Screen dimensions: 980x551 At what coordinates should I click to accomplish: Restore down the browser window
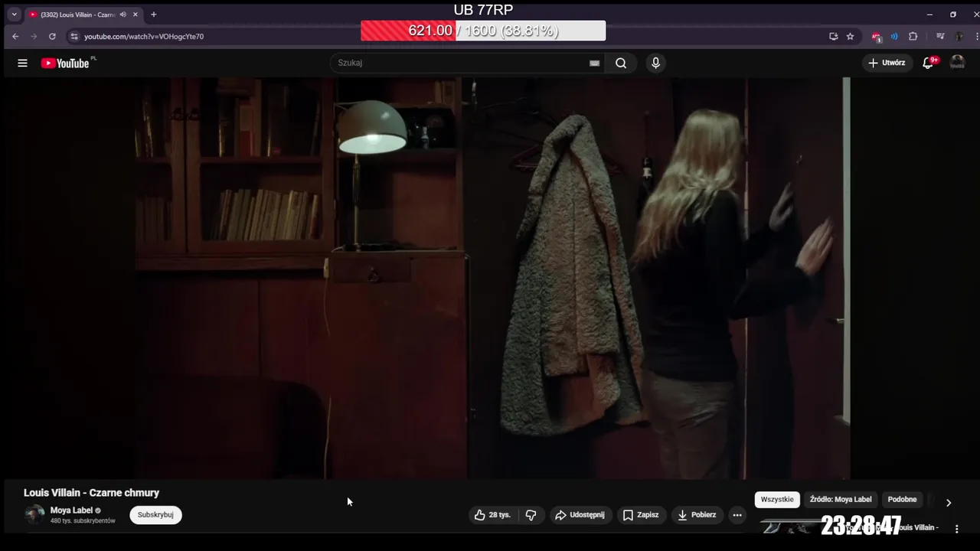click(x=953, y=15)
